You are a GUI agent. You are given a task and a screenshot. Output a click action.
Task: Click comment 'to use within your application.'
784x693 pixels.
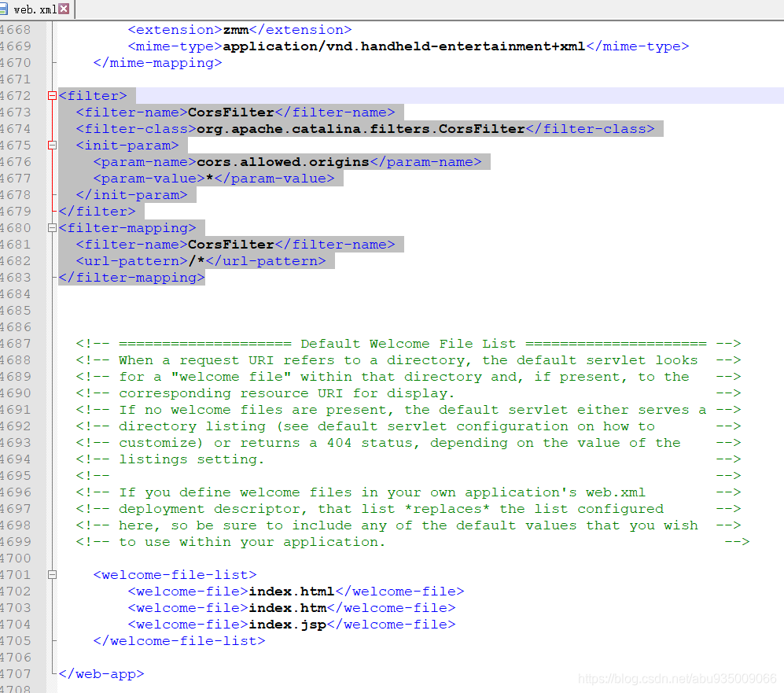tap(252, 542)
